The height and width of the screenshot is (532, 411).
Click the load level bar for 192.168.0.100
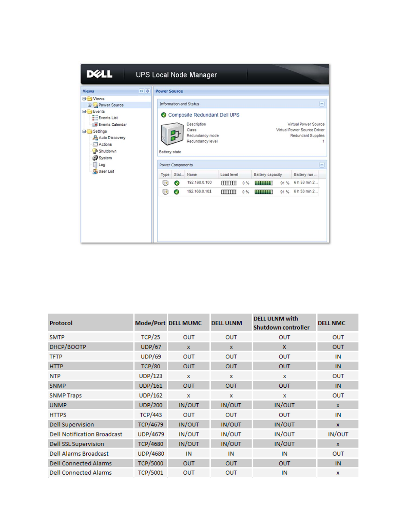point(229,183)
